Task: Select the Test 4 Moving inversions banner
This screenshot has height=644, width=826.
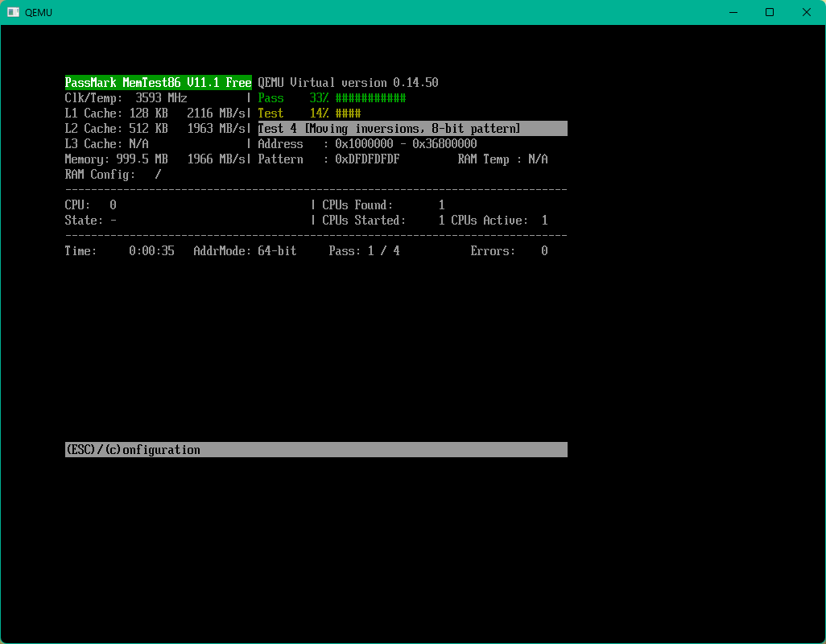Action: pos(412,129)
